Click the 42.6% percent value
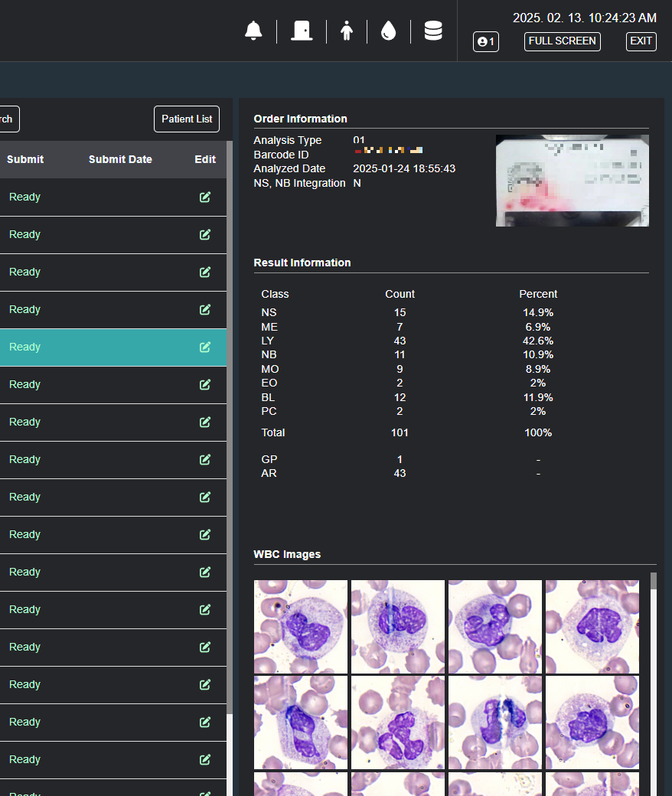The width and height of the screenshot is (672, 796). click(538, 341)
